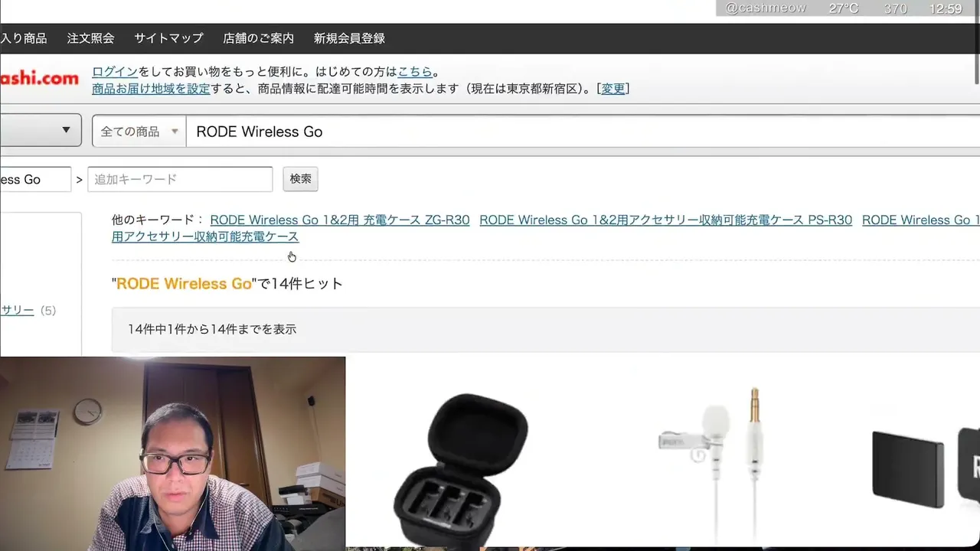Image resolution: width=980 pixels, height=551 pixels.
Task: Open the keyword link ending in ZG-R30
Action: 340,220
